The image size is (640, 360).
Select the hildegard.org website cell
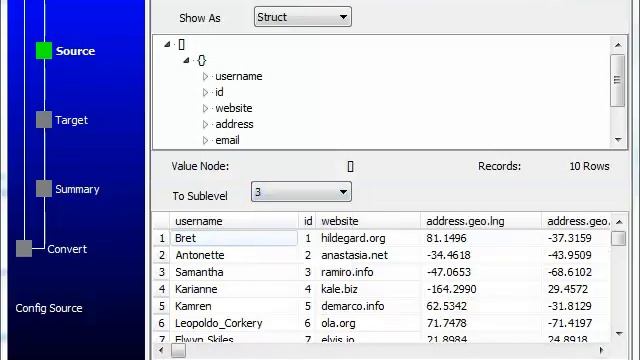pyautogui.click(x=369, y=238)
